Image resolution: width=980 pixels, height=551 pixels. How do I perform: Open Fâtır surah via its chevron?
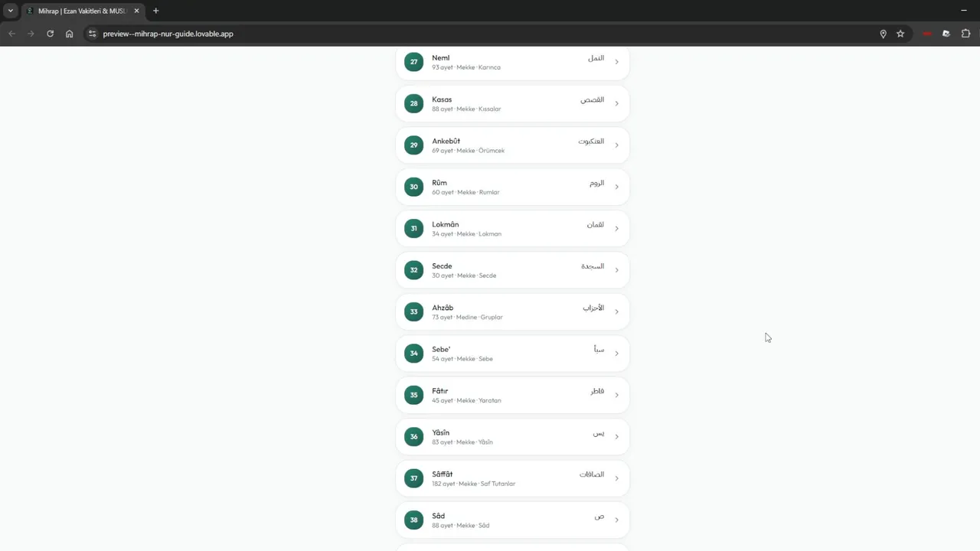pyautogui.click(x=616, y=395)
